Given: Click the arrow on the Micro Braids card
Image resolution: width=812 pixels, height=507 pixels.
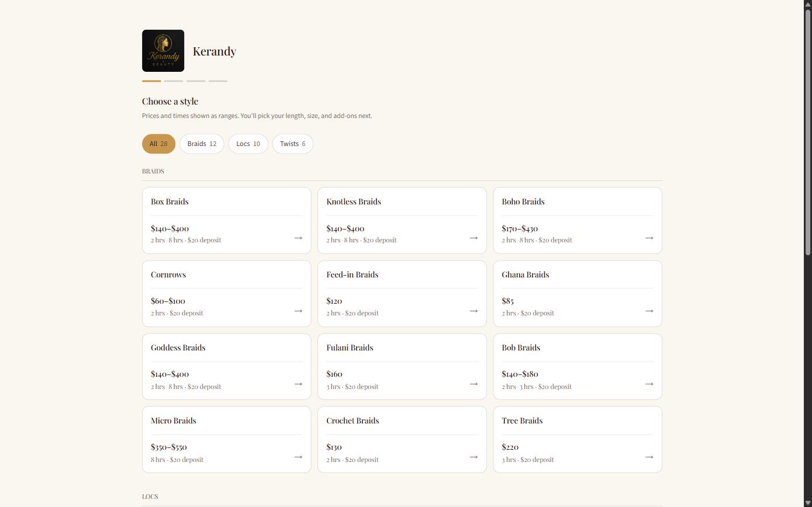Looking at the screenshot, I should 298,457.
